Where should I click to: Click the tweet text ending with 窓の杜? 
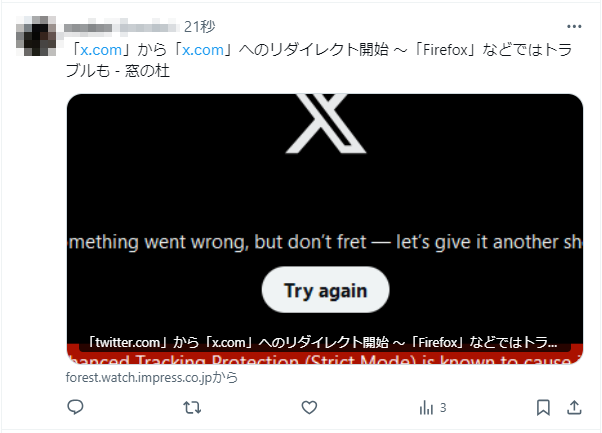(319, 60)
